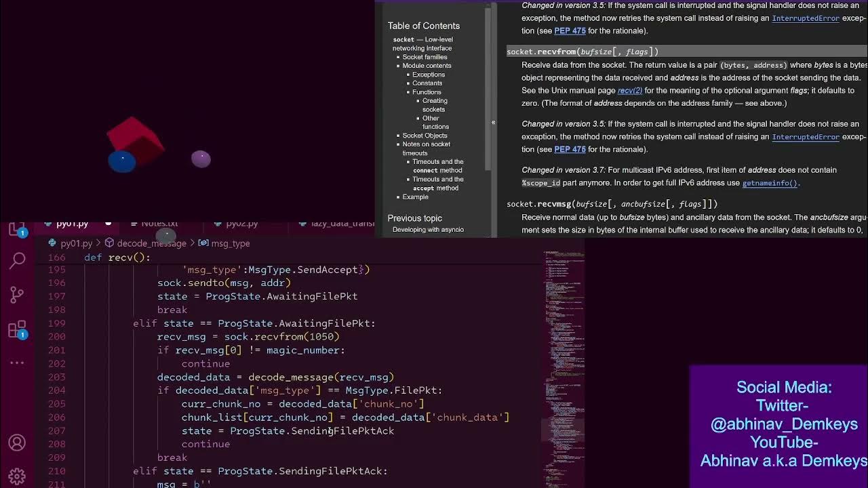This screenshot has height=488, width=868.
Task: Click the Python icon beside breadcrumb py01.py
Action: point(52,243)
